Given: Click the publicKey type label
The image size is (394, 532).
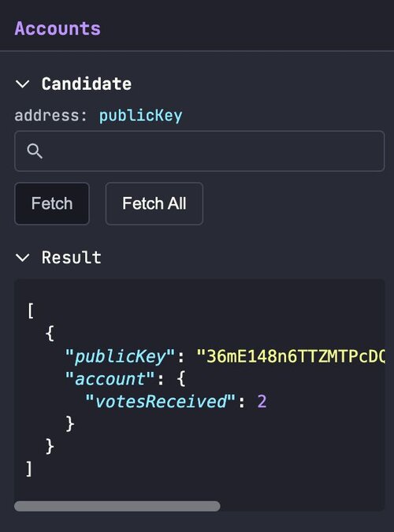Looking at the screenshot, I should click(x=141, y=116).
